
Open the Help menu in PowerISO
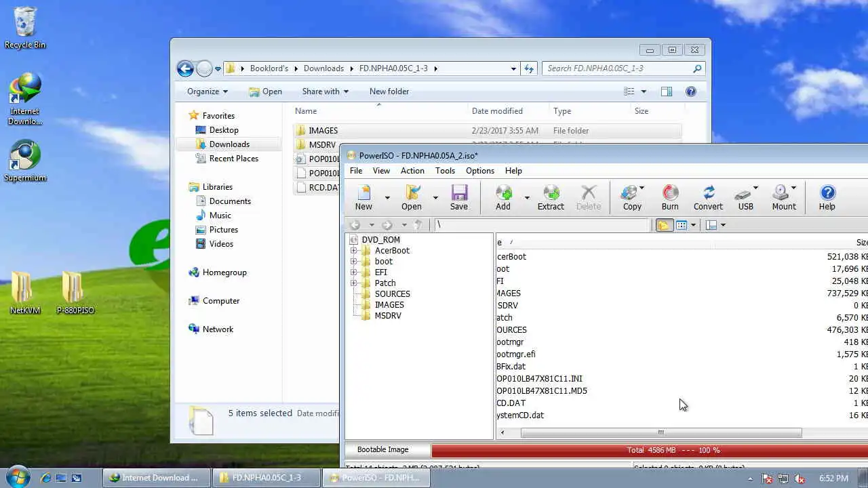513,171
